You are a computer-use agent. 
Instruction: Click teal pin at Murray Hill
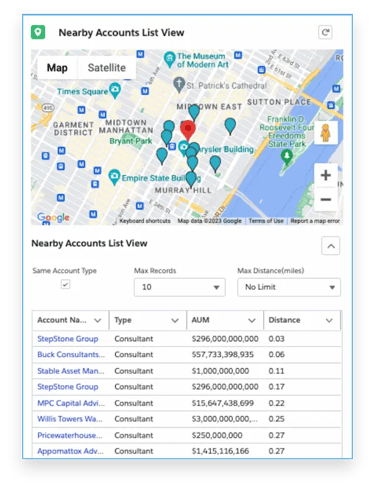pos(191,179)
